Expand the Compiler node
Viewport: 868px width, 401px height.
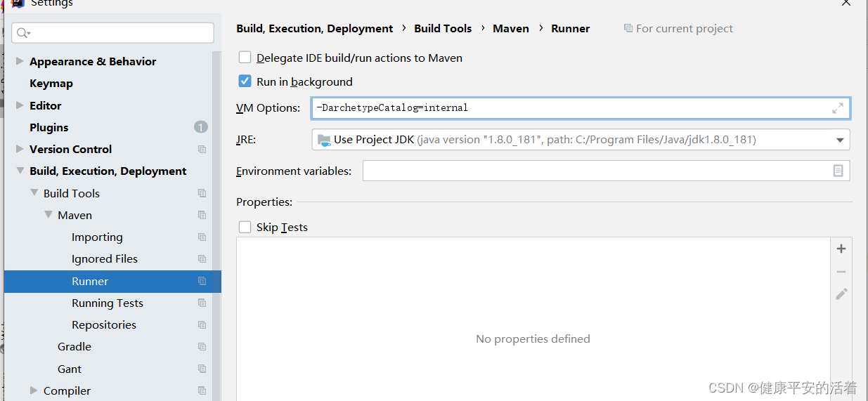(34, 390)
